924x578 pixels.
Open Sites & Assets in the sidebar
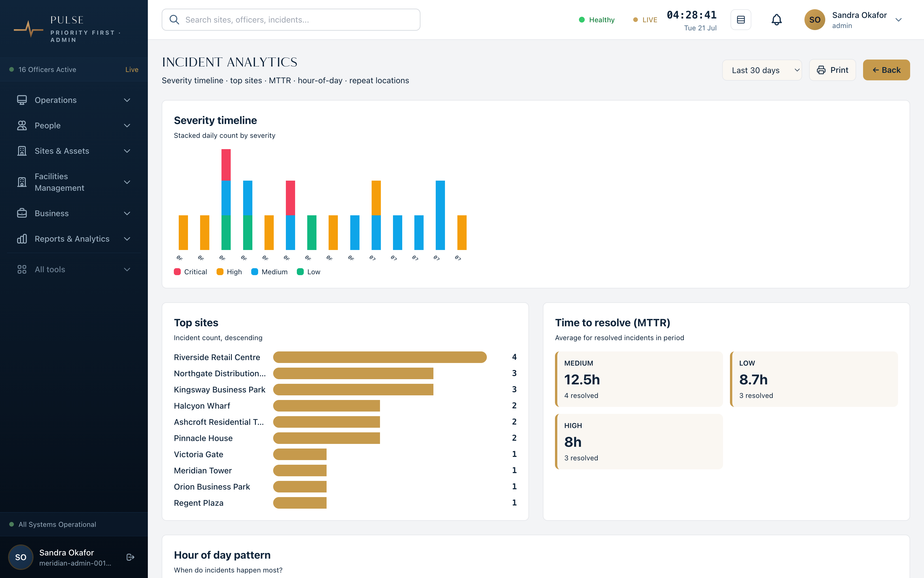[x=74, y=151]
